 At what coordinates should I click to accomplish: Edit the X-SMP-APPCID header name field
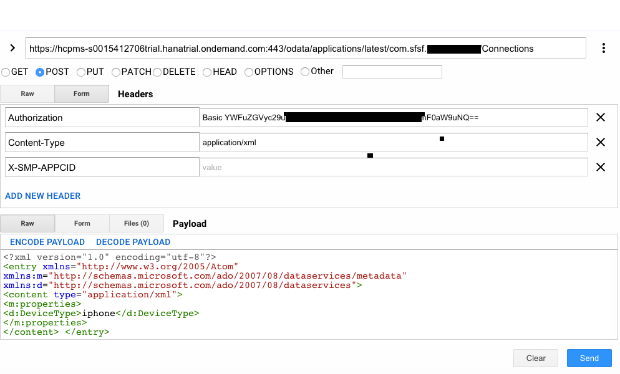[102, 167]
